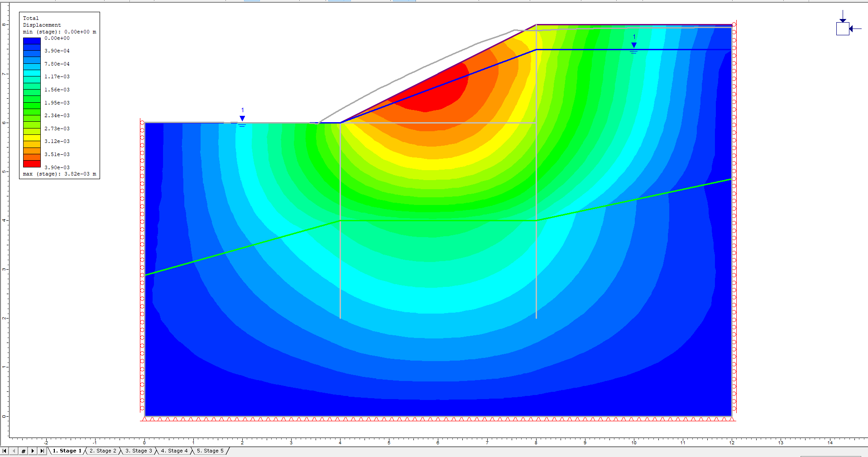
Task: Advance to next stage with the arrow button
Action: click(x=33, y=451)
